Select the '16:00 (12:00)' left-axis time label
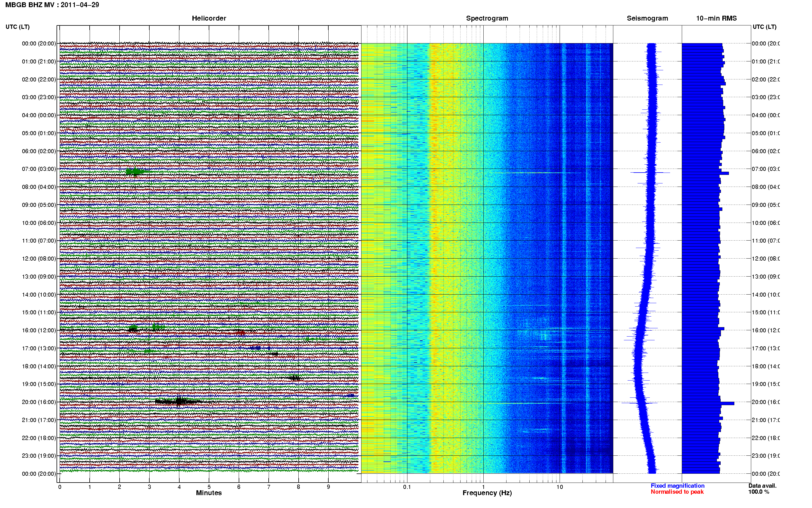 [39, 330]
